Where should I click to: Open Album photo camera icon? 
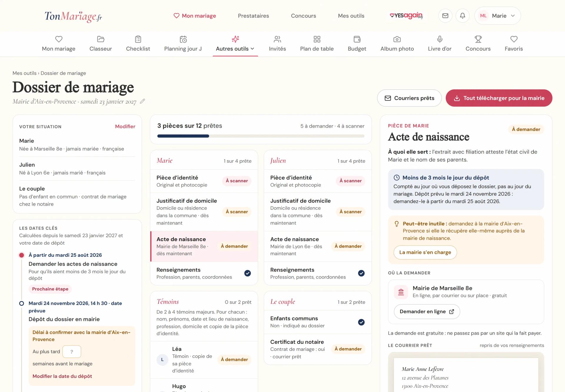click(397, 39)
